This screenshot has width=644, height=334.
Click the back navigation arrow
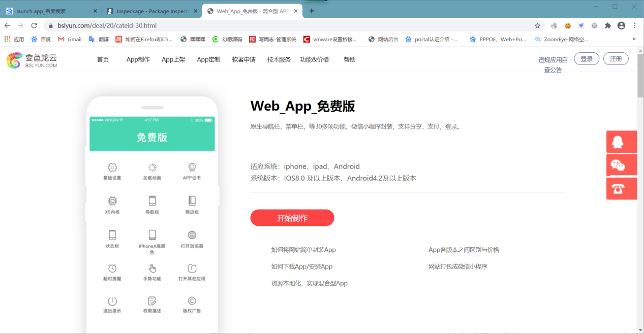[7, 25]
